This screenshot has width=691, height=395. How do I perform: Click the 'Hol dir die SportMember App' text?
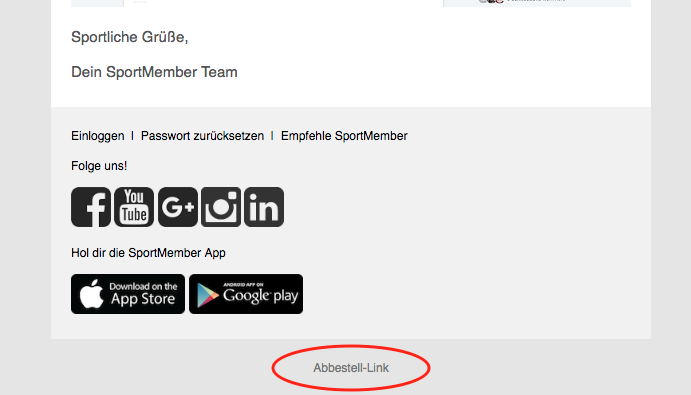click(148, 253)
